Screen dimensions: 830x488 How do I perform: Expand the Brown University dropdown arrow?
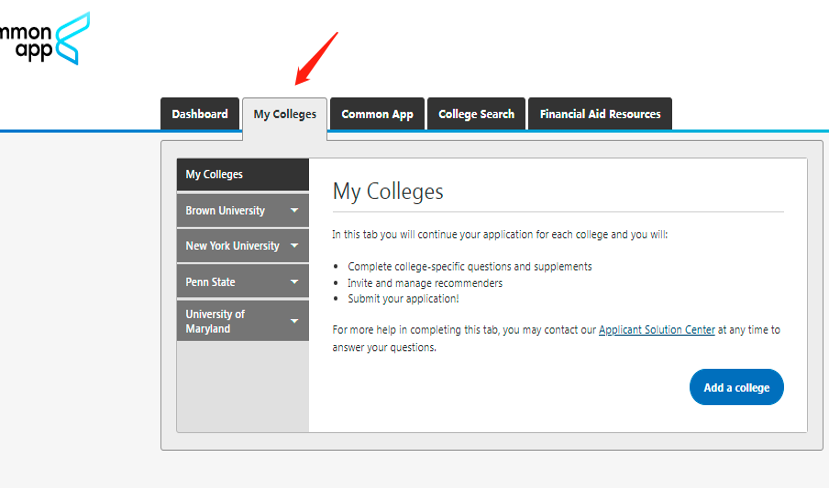(294, 210)
